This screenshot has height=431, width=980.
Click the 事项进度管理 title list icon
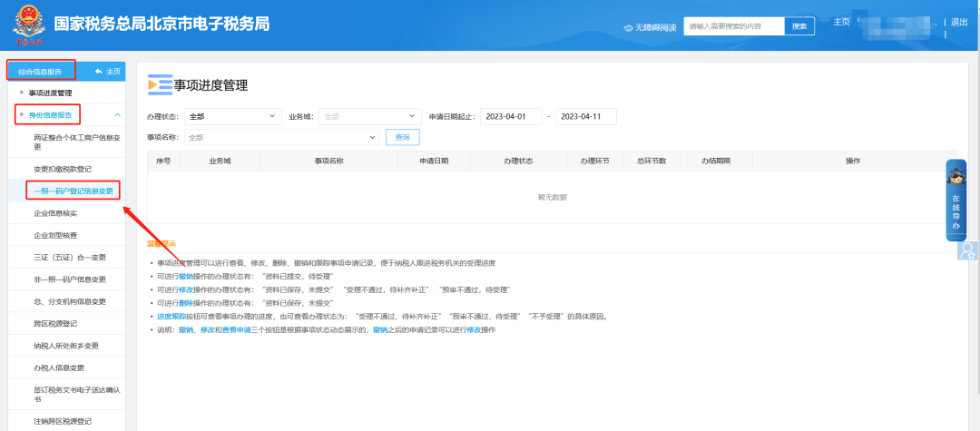pyautogui.click(x=159, y=85)
